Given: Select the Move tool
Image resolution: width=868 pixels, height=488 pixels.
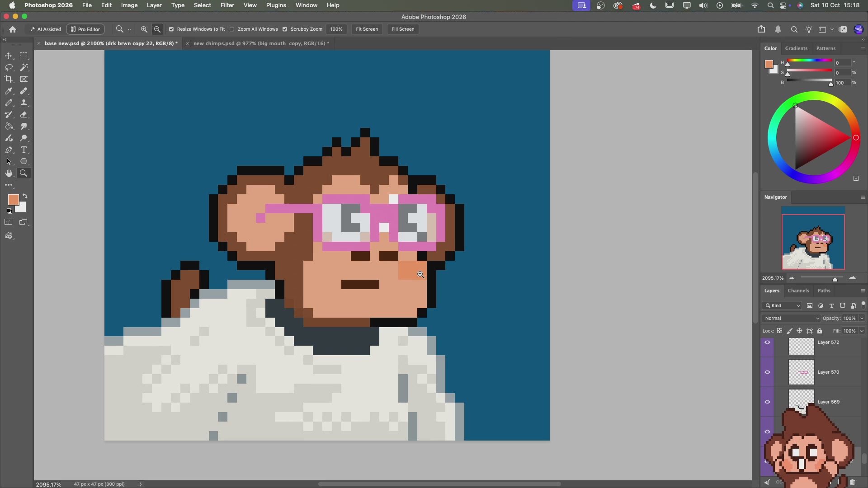Looking at the screenshot, I should [9, 56].
